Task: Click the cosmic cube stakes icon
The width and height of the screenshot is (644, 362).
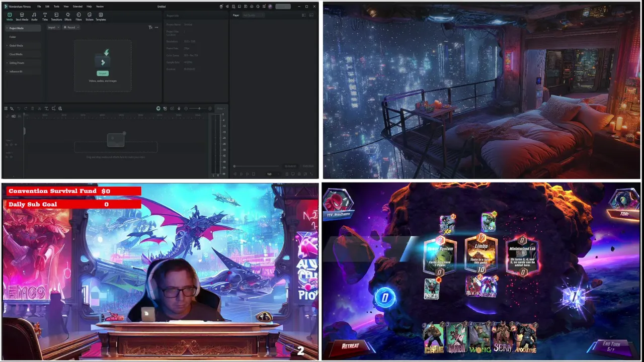Action: pyautogui.click(x=574, y=297)
